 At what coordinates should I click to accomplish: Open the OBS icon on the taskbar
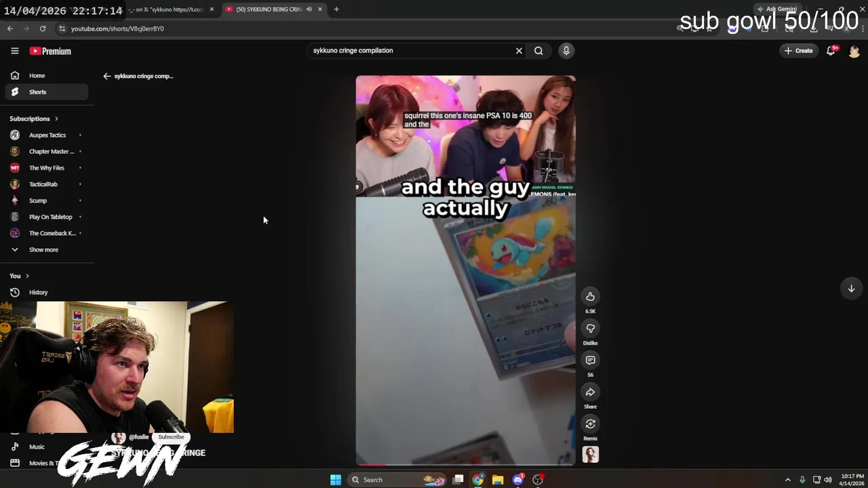(x=538, y=480)
